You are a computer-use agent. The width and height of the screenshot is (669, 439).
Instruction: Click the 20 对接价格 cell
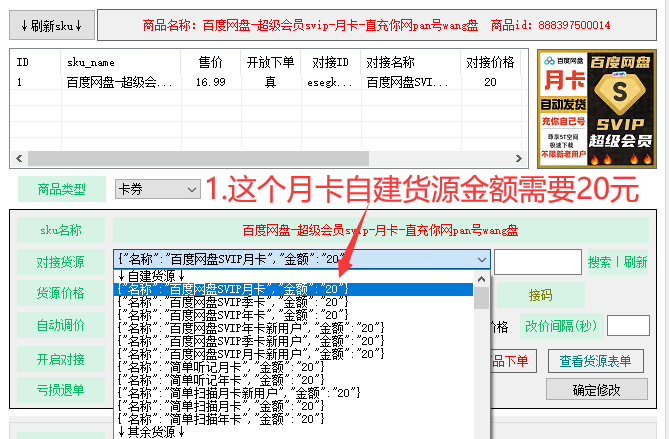(491, 82)
